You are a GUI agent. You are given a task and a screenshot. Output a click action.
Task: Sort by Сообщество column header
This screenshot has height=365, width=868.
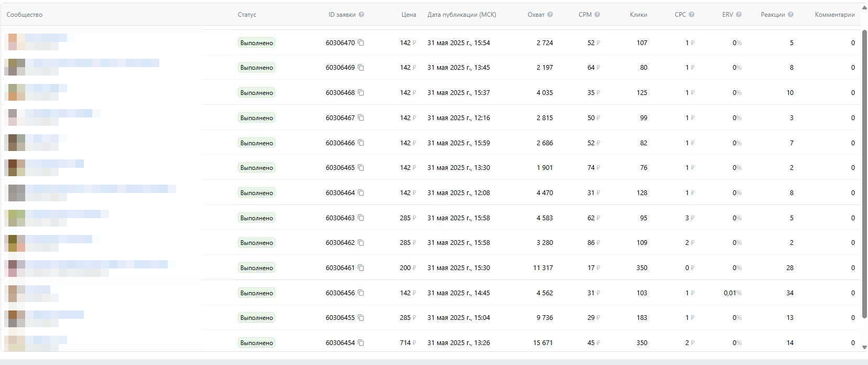[25, 15]
